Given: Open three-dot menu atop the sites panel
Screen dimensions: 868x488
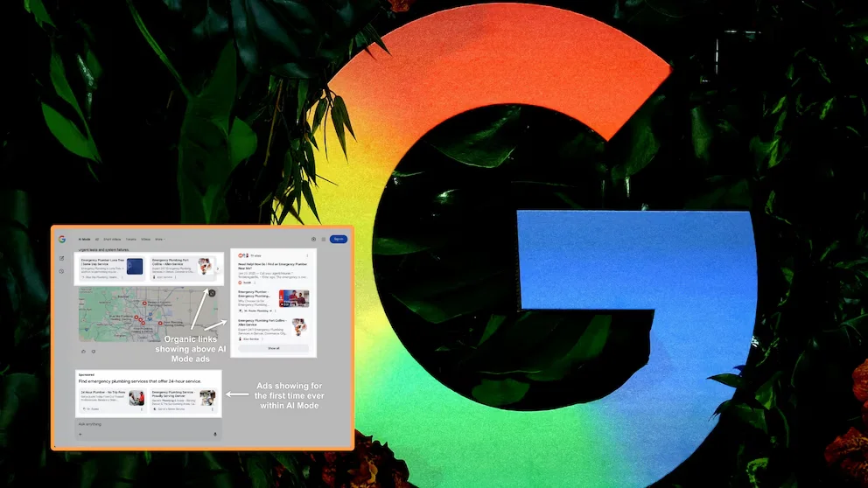Looking at the screenshot, I should 307,255.
